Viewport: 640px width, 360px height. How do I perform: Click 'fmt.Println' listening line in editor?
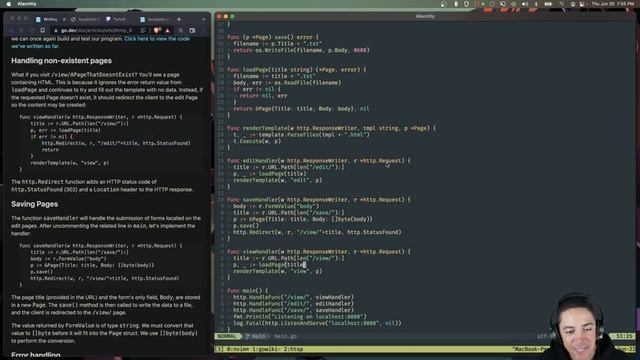click(x=300, y=317)
